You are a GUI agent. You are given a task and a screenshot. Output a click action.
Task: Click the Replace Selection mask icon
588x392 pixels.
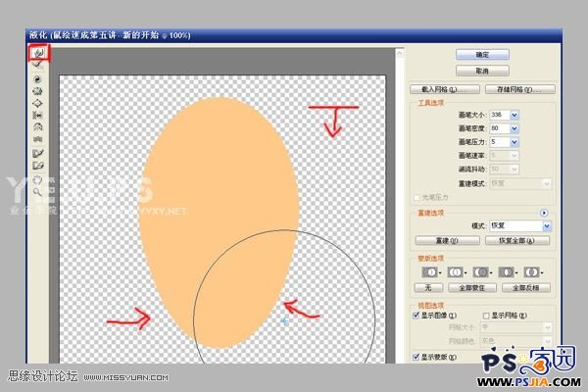430,272
